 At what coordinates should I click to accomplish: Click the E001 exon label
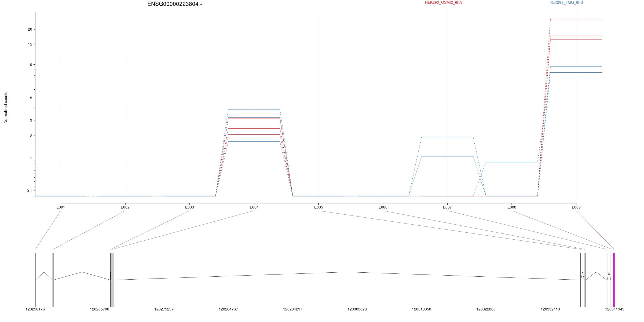61,207
